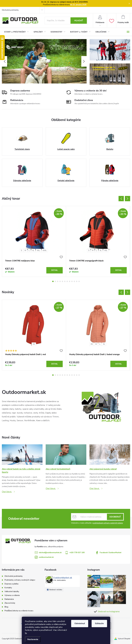Add Trimm CONTRE red/jeans blue to favorites
This screenshot has height=644, width=132.
pos(61,257)
